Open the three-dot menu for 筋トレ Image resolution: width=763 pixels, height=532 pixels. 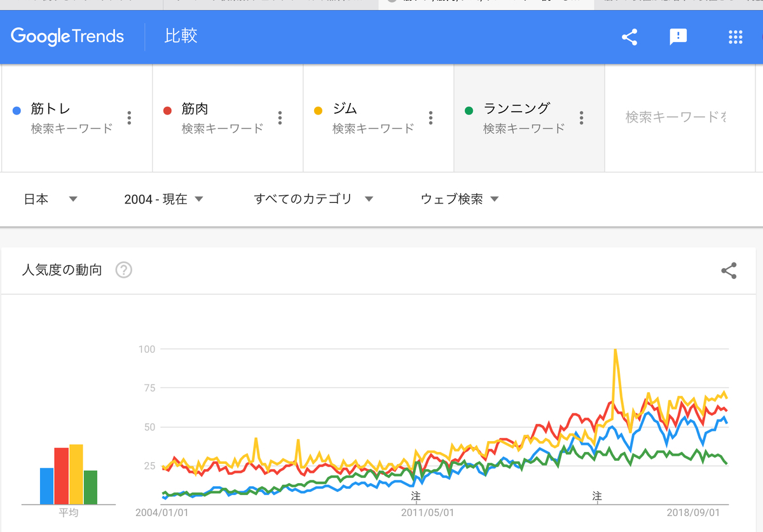(x=129, y=118)
